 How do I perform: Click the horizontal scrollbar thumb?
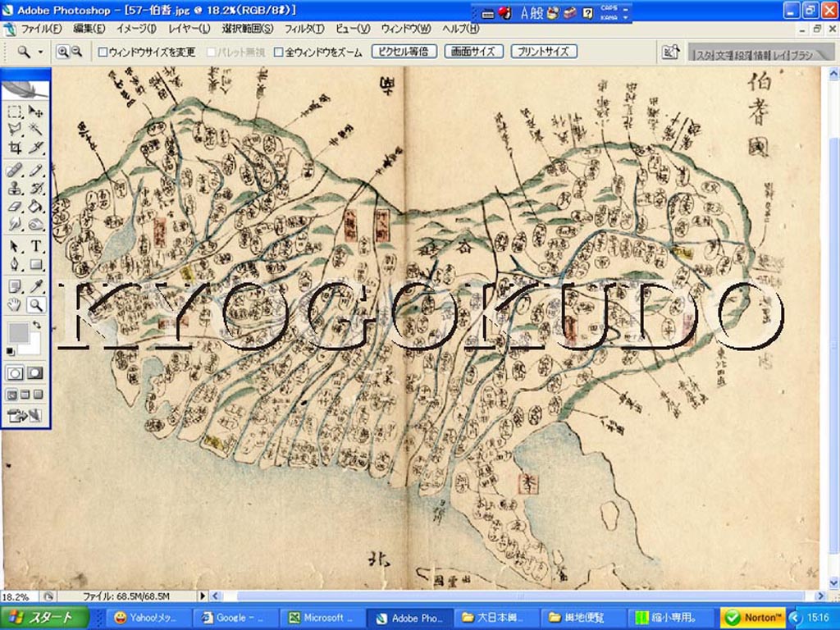pyautogui.click(x=519, y=596)
